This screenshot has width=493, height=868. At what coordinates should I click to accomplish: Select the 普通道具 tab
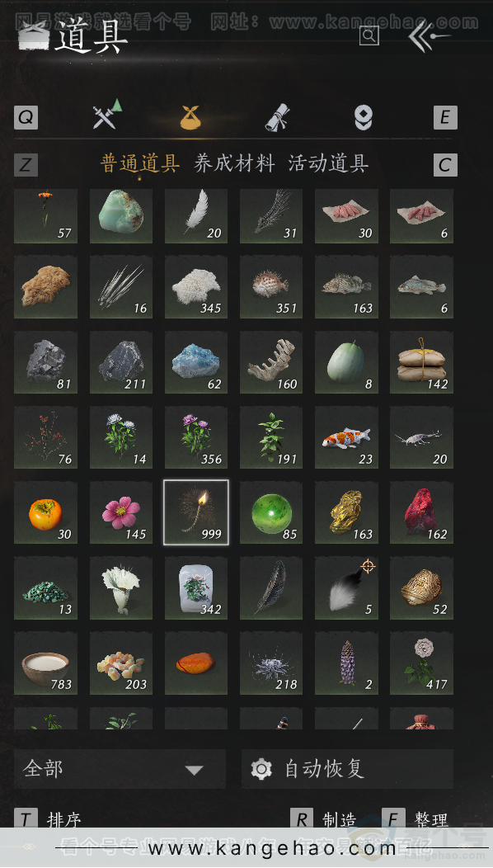[x=140, y=164]
